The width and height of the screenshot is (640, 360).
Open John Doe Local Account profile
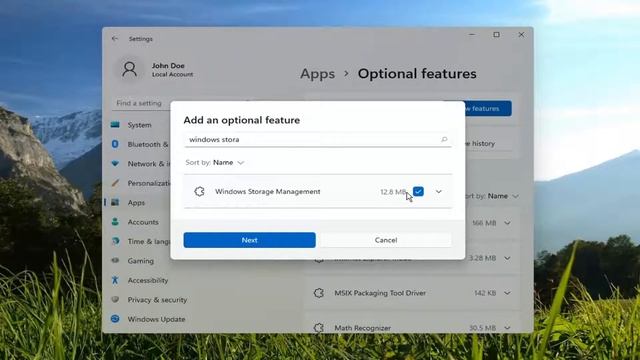[172, 70]
